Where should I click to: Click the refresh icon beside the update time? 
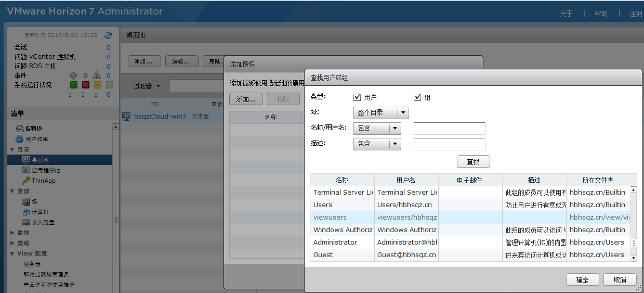pyautogui.click(x=108, y=35)
